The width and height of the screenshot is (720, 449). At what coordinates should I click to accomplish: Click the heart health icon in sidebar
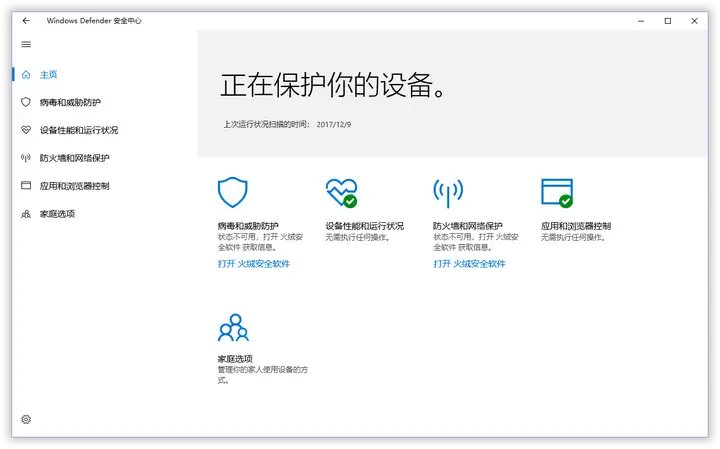click(26, 130)
